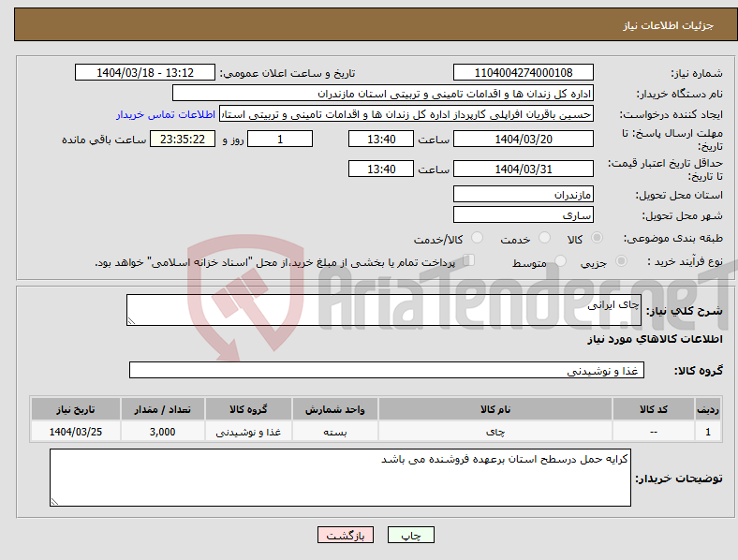Click the 3,000 quantity cell
738x560 pixels.
(162, 432)
